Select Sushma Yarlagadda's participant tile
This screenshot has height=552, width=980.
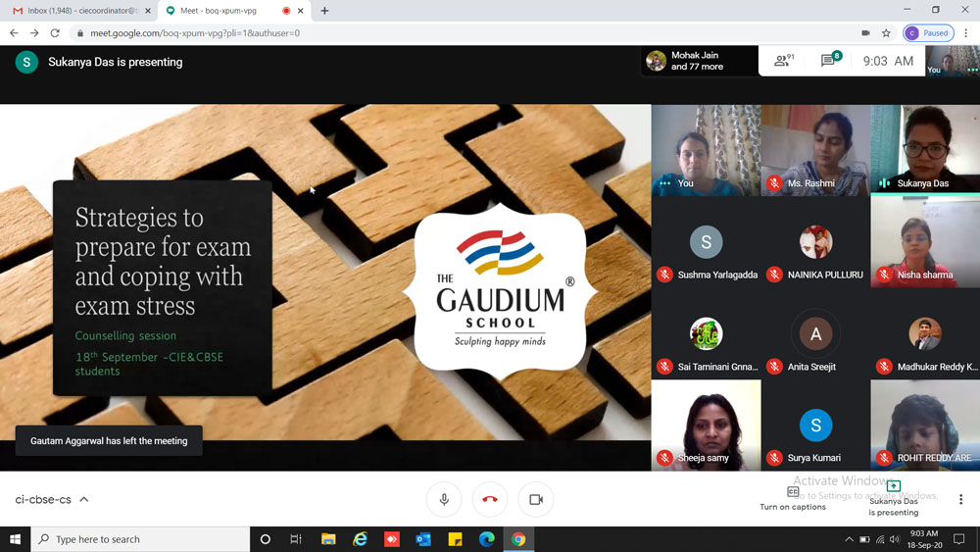(706, 242)
